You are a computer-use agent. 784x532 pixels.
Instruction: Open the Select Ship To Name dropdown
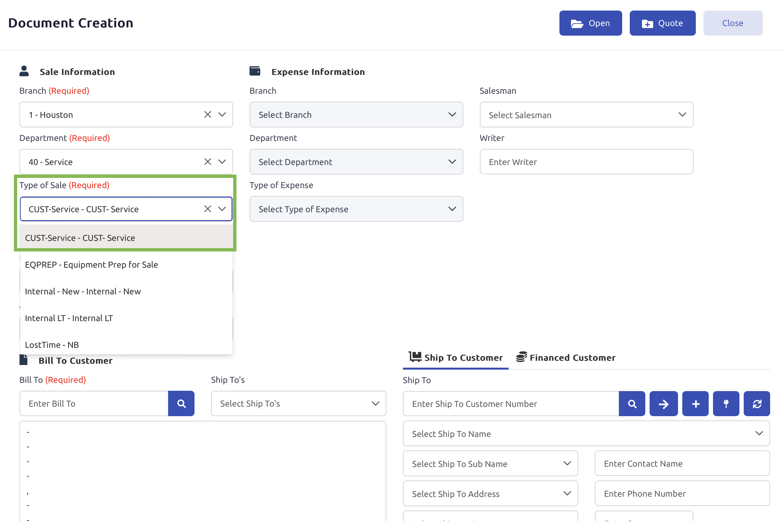click(586, 434)
